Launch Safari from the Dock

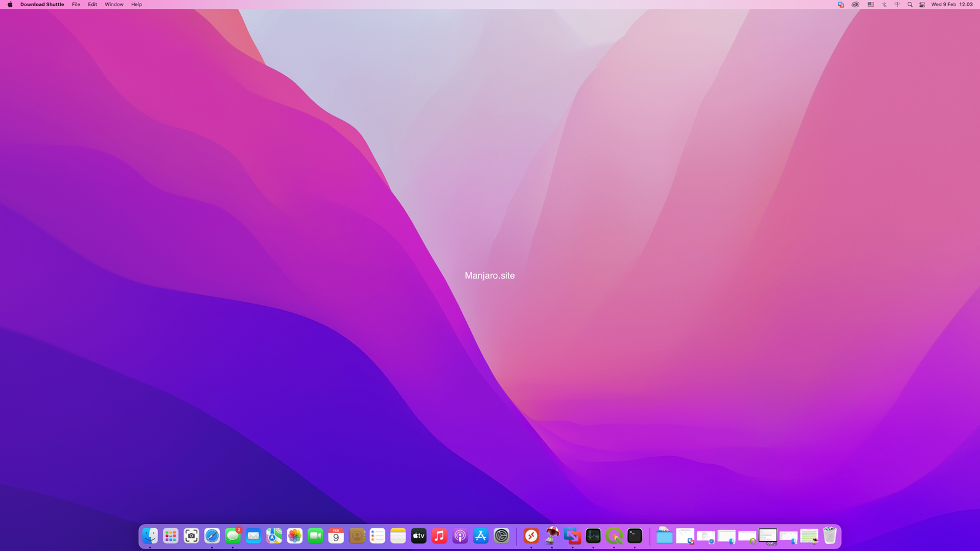pos(212,536)
